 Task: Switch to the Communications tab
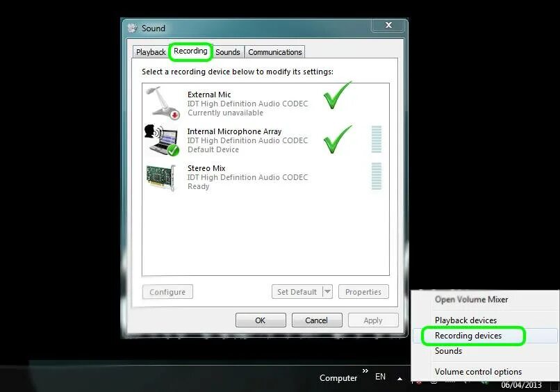point(275,52)
